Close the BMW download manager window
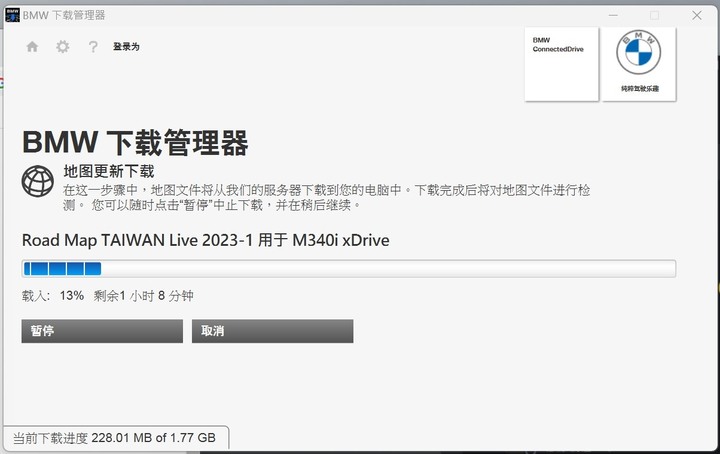Viewport: 720px width, 454px height. tap(697, 15)
